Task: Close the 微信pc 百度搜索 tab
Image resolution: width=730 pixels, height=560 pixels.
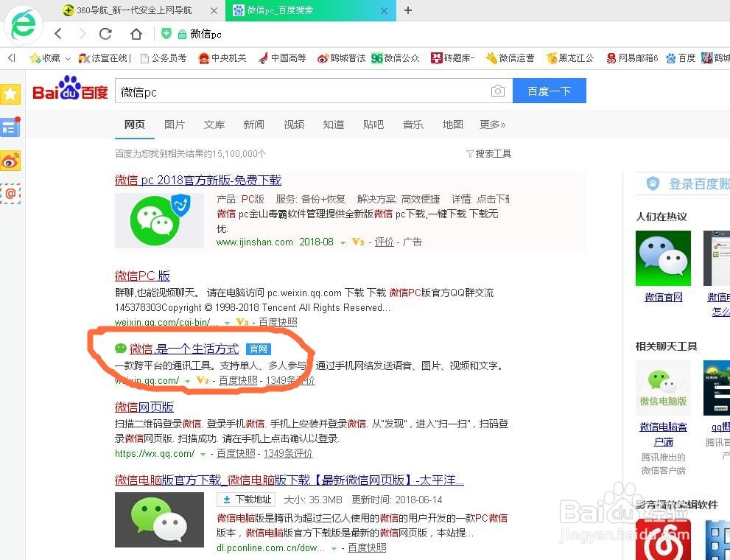Action: click(x=384, y=10)
